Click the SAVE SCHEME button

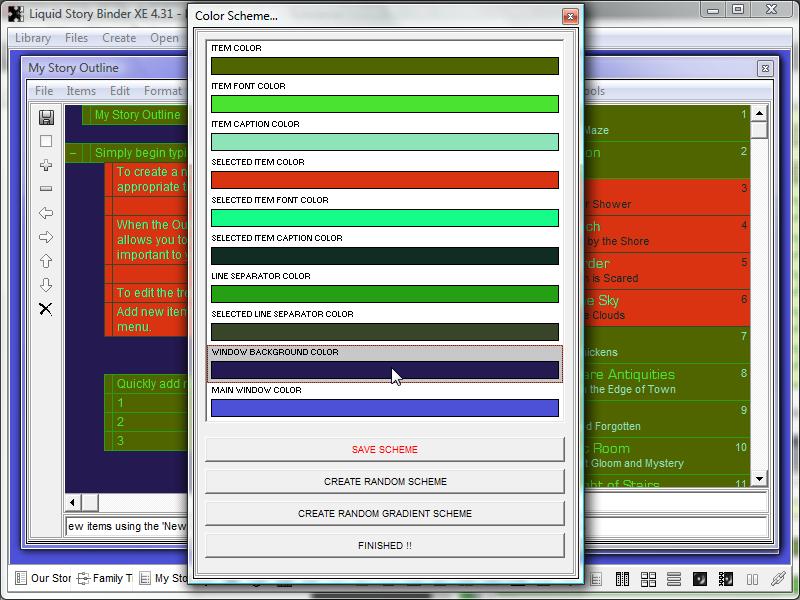[x=385, y=450]
